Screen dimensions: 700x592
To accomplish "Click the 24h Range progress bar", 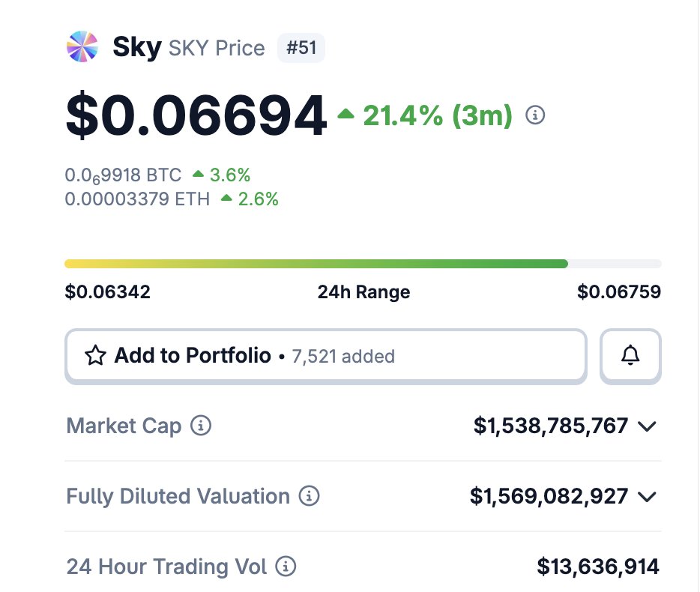I will (x=363, y=264).
